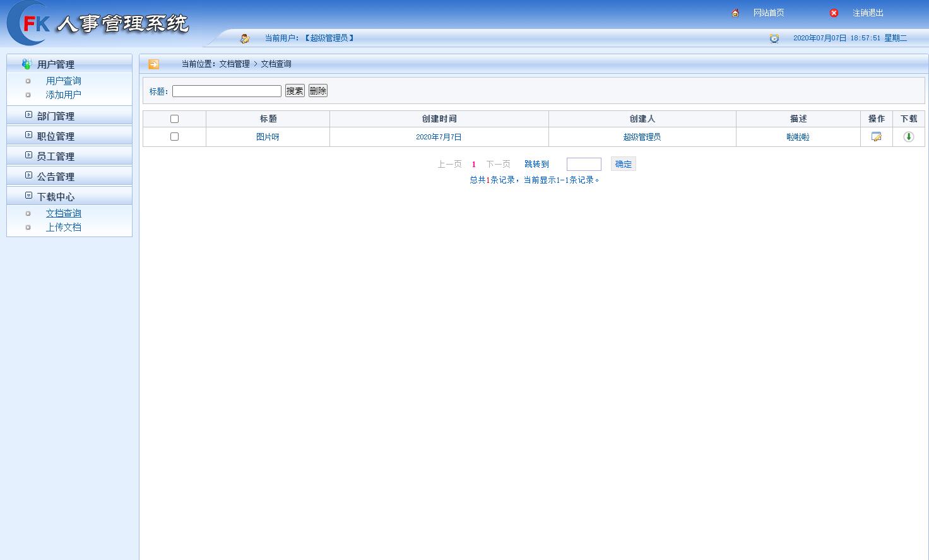This screenshot has height=560, width=929.
Task: Click the green download icon for 图片呀
Action: [x=909, y=137]
